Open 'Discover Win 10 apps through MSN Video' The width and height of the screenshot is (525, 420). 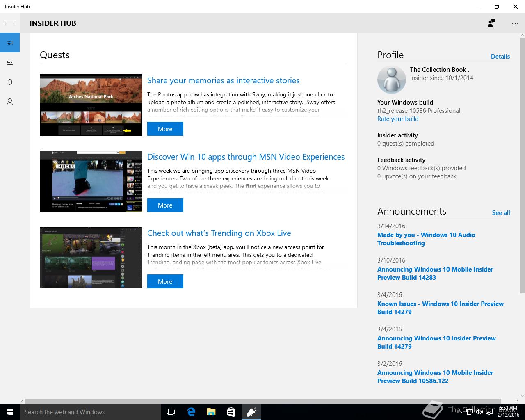[x=246, y=157]
